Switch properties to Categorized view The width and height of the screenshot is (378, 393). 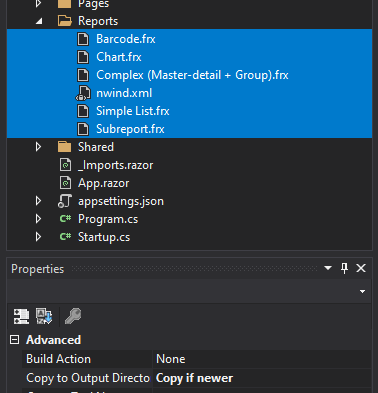click(x=21, y=316)
